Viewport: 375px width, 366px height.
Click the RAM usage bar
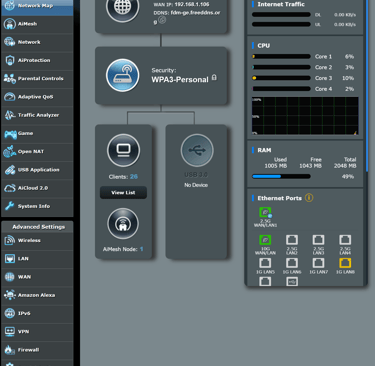[281, 177]
